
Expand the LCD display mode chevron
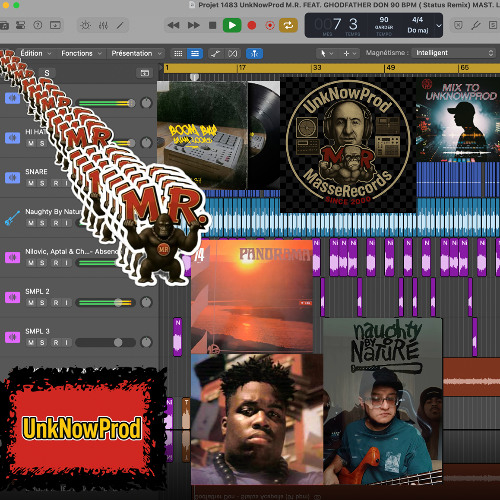439,26
